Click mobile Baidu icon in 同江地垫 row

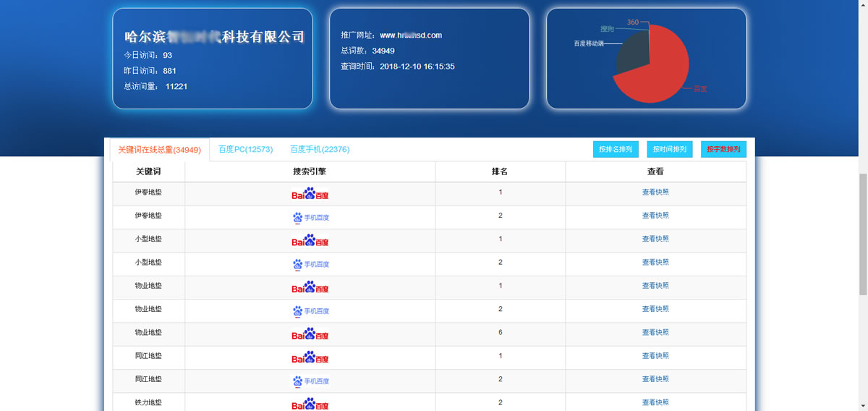coord(310,381)
